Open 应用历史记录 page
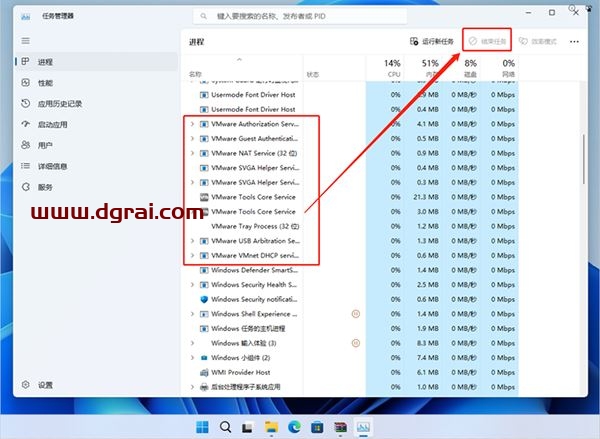This screenshot has height=439, width=600. tap(96, 103)
